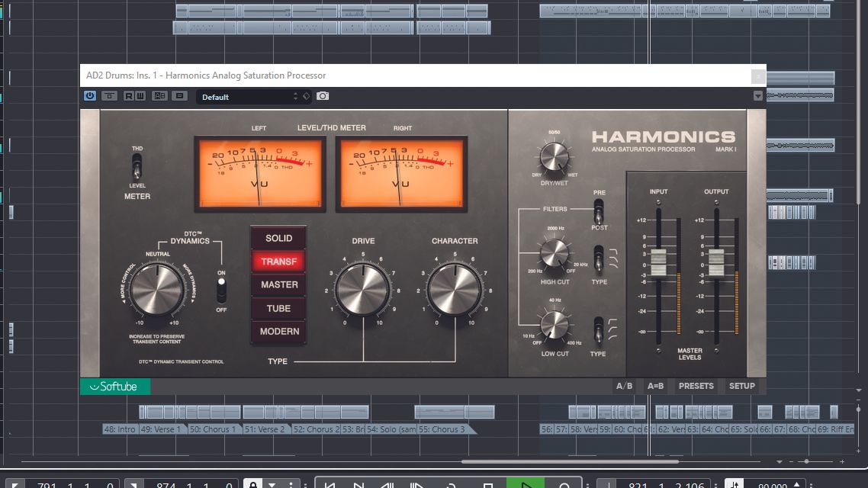Click the zoom in plus button
The image size is (868, 488).
[x=842, y=461]
